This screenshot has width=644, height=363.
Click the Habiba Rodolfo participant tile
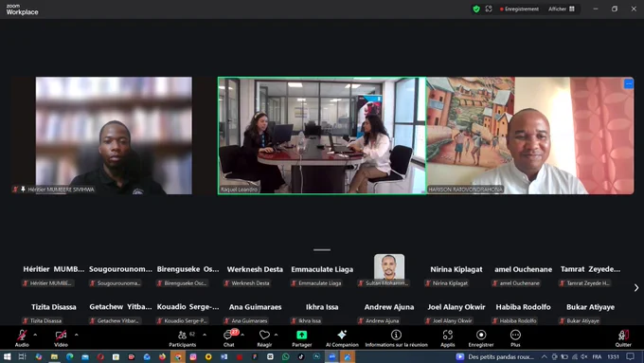[523, 308]
